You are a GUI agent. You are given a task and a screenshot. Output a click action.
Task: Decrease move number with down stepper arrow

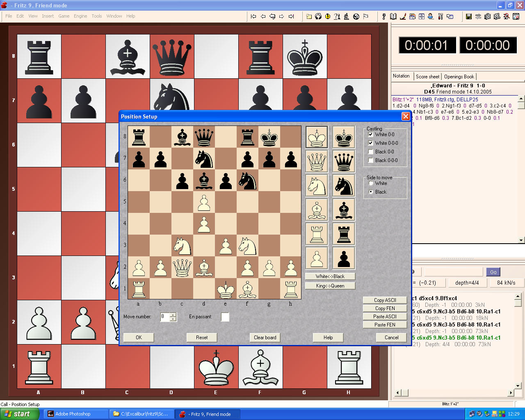click(x=173, y=319)
